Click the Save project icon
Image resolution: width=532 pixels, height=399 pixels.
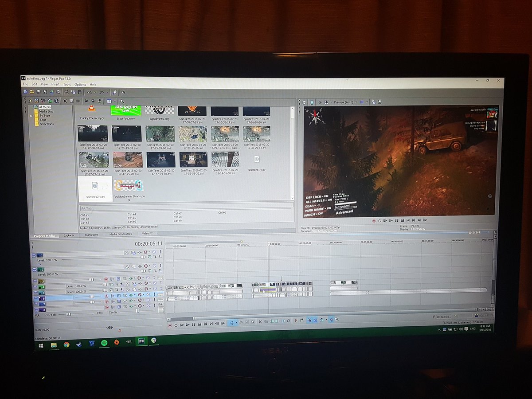38,92
